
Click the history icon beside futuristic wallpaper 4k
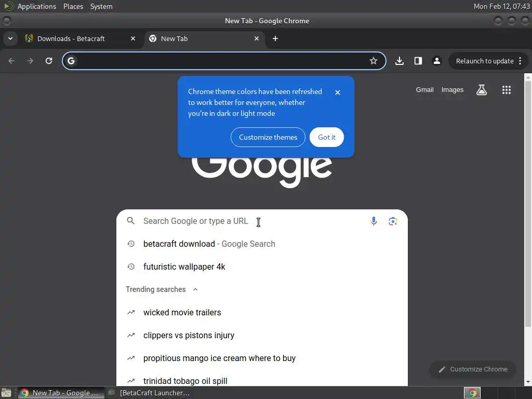tap(130, 267)
